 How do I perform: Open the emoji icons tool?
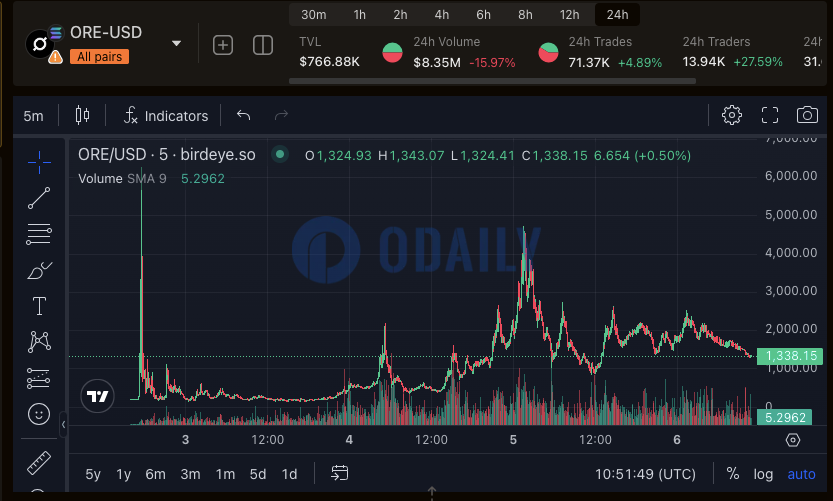pos(39,414)
